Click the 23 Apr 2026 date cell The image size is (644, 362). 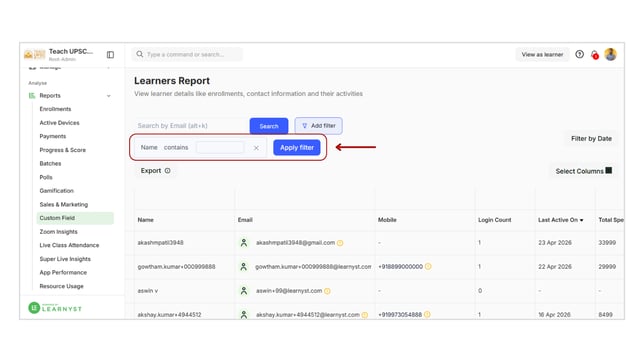(x=555, y=243)
